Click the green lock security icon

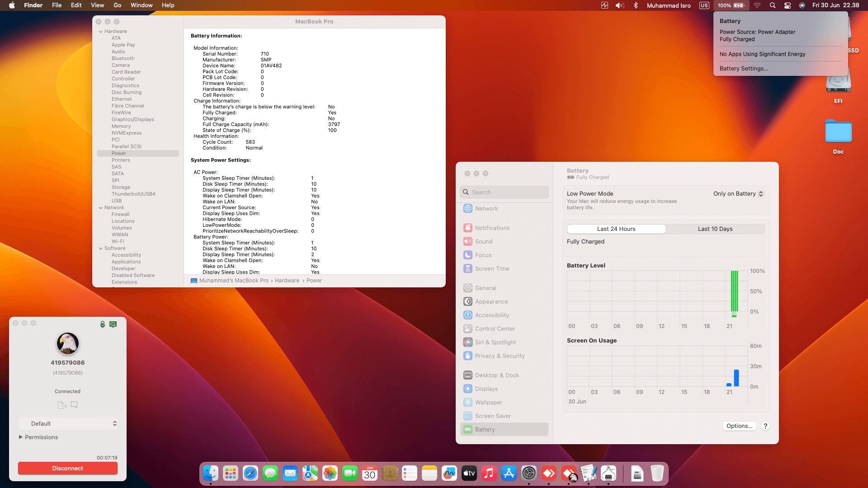[103, 324]
